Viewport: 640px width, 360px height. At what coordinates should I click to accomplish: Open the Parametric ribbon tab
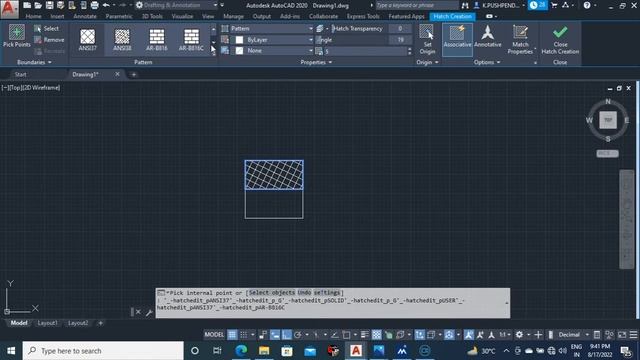click(119, 16)
